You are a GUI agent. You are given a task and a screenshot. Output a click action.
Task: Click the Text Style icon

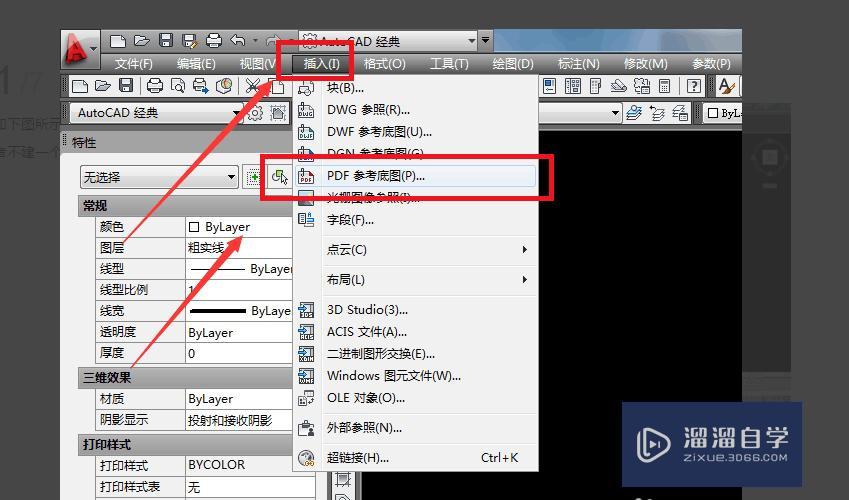tap(726, 86)
